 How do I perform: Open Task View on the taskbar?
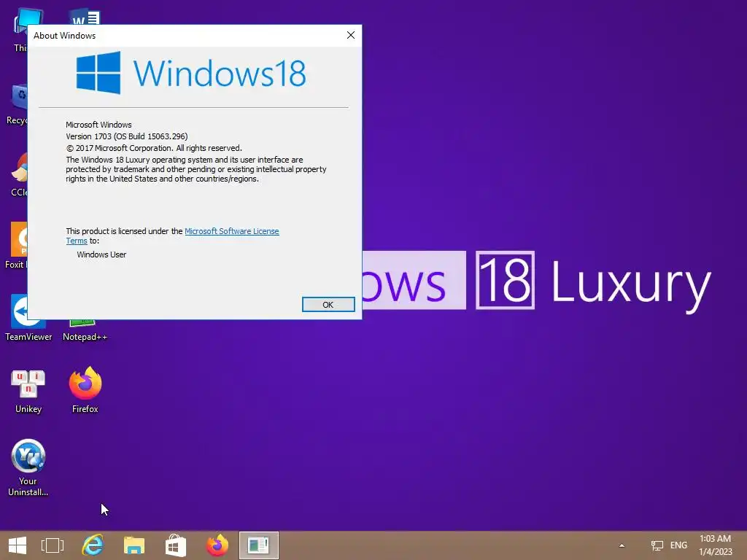tap(53, 545)
